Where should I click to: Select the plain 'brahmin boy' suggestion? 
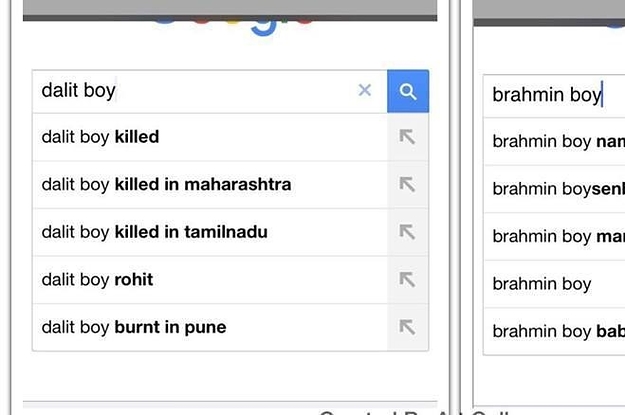pos(554,284)
